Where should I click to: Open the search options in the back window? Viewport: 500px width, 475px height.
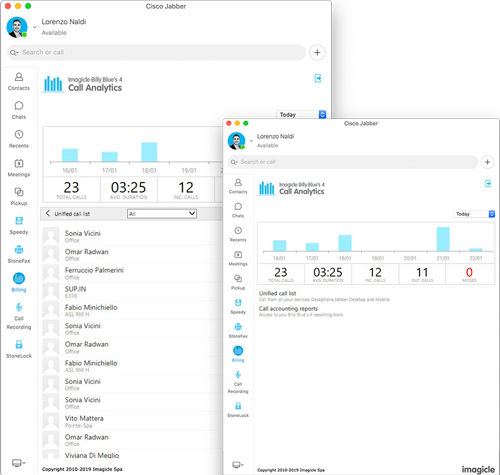click(x=14, y=52)
